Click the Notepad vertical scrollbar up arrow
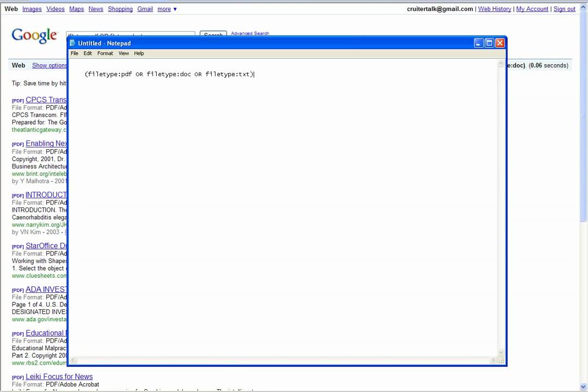The width and height of the screenshot is (588, 392). pos(501,64)
